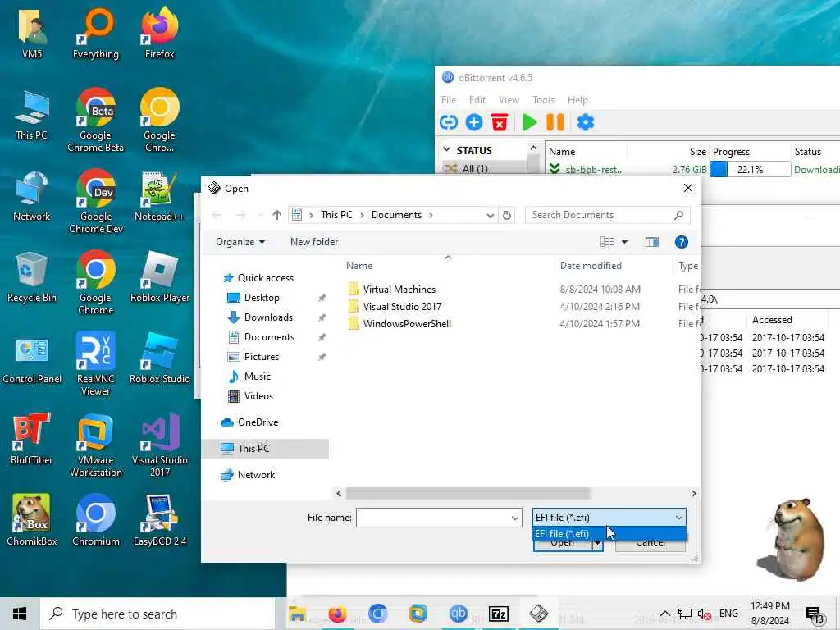Launch Google Chrome Canary desktop shortcut
Image resolution: width=840 pixels, height=630 pixels.
[x=159, y=120]
